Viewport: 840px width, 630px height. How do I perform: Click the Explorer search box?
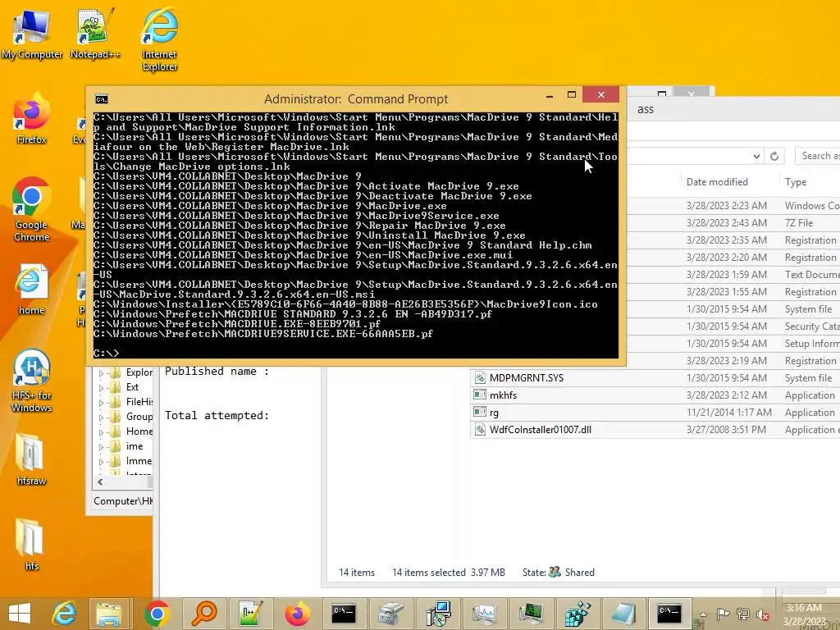tap(819, 156)
